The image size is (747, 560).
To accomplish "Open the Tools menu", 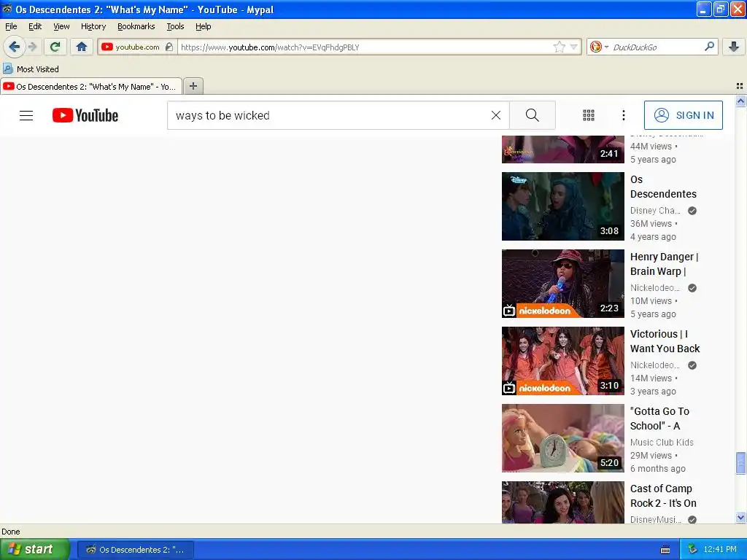I will [x=175, y=26].
